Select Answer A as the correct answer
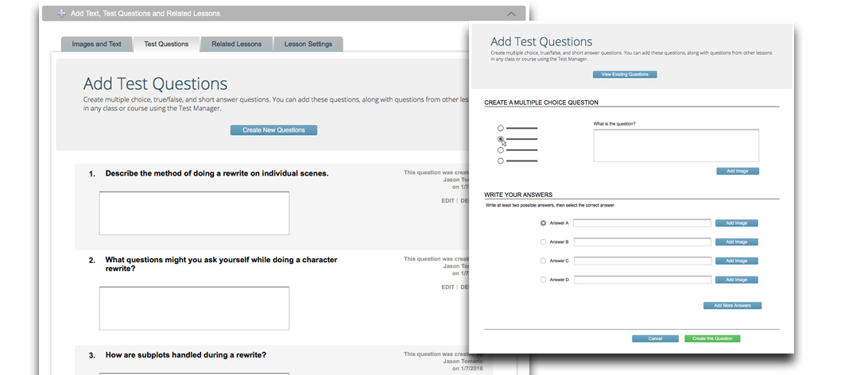This screenshot has height=375, width=868. pos(543,223)
